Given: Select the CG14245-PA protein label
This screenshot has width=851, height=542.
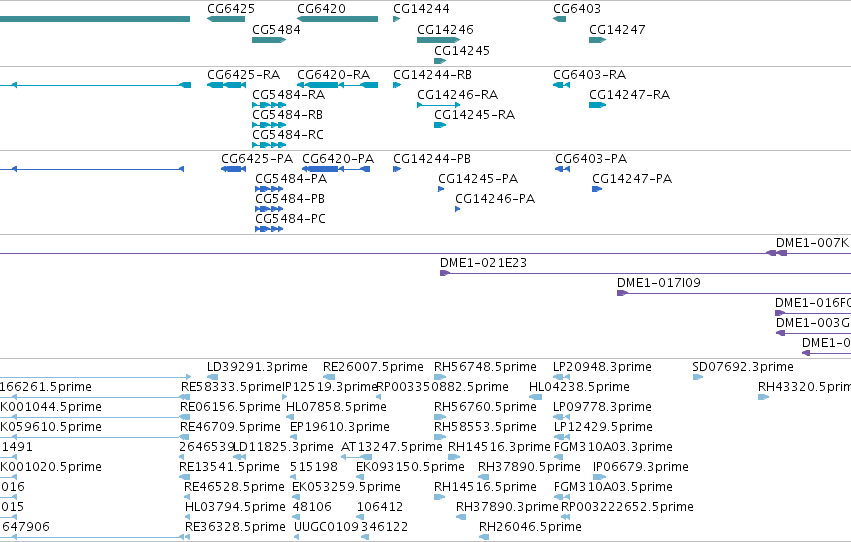Looking at the screenshot, I should pos(478,179).
